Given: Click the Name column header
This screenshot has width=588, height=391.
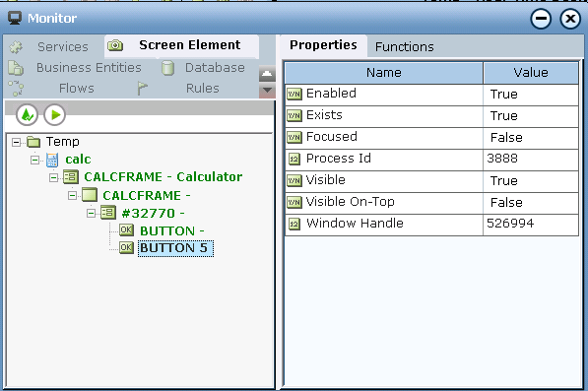Looking at the screenshot, I should pyautogui.click(x=384, y=73).
